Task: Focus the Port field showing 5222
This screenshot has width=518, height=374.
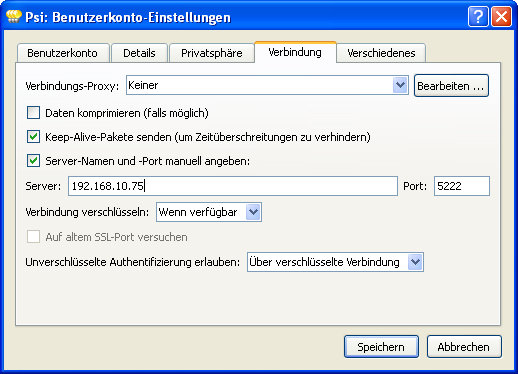Action: 462,186
